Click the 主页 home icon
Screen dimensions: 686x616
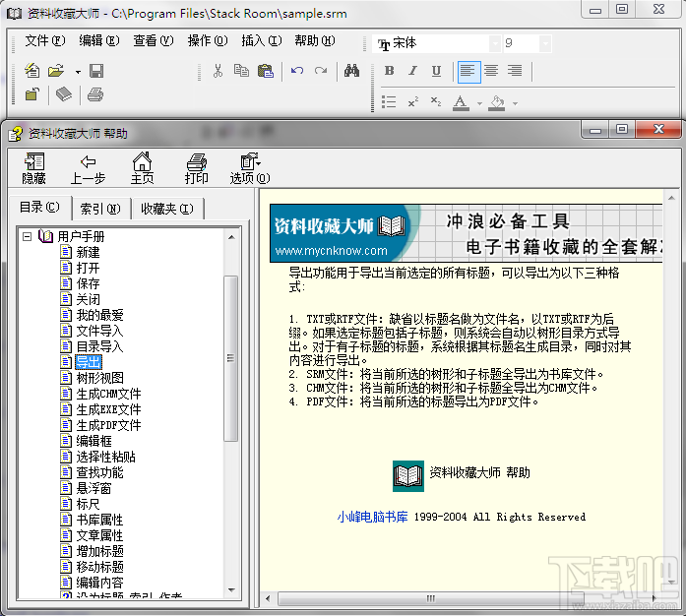tap(142, 168)
